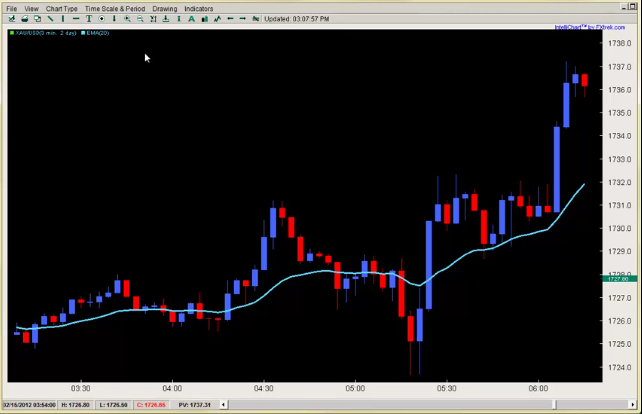Open the Drawing menu
The height and width of the screenshot is (414, 642).
tap(164, 8)
